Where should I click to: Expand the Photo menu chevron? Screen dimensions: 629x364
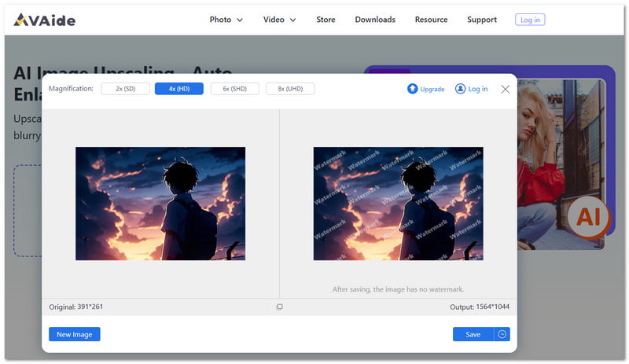click(x=240, y=20)
